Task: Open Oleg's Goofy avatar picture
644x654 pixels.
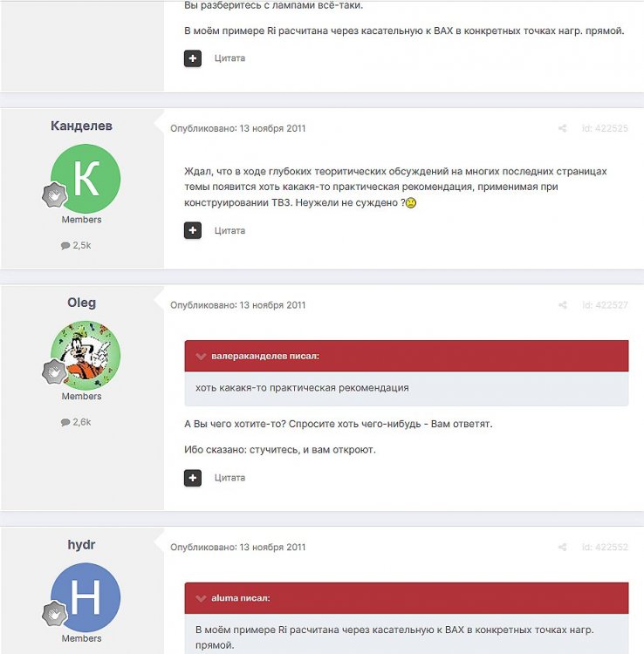Action: click(x=86, y=356)
